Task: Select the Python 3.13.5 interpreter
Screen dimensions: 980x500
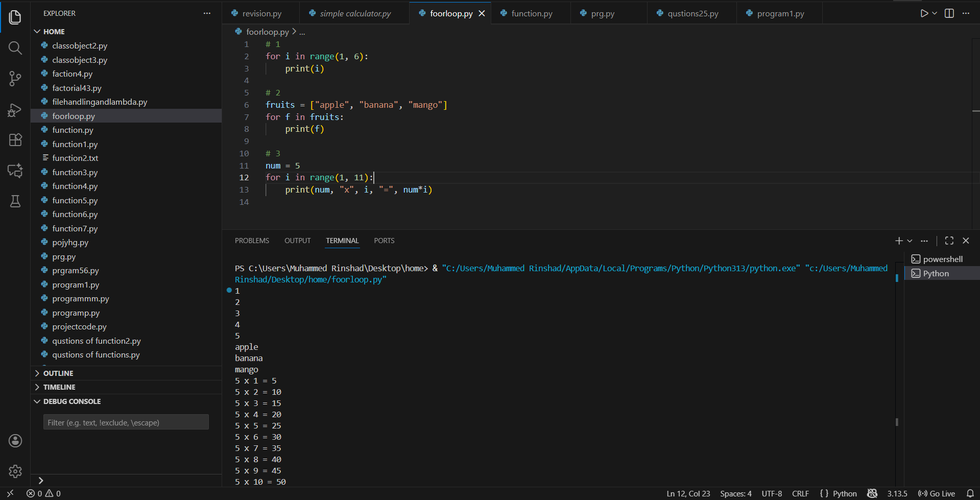Action: pyautogui.click(x=897, y=493)
